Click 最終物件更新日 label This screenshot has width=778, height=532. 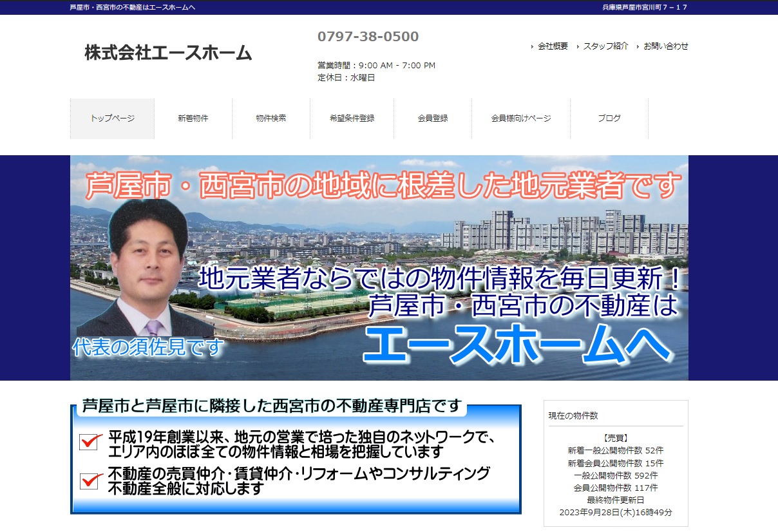[616, 500]
